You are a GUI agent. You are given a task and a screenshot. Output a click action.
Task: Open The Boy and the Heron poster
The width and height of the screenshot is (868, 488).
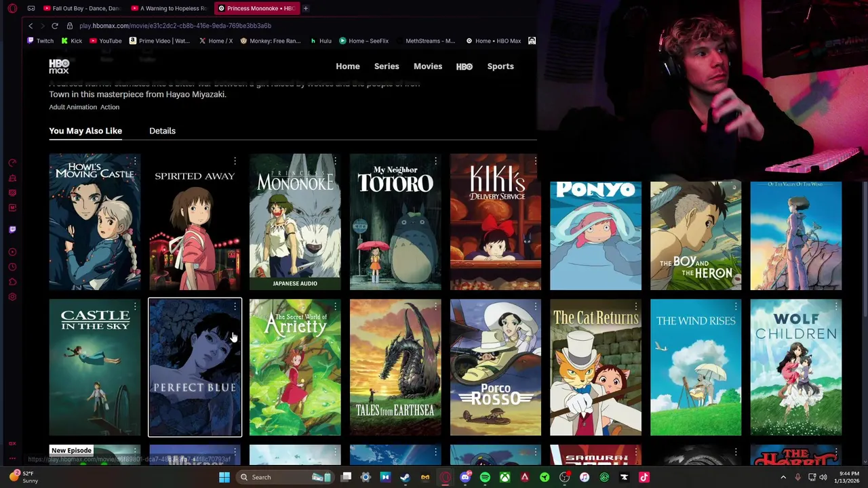(696, 235)
